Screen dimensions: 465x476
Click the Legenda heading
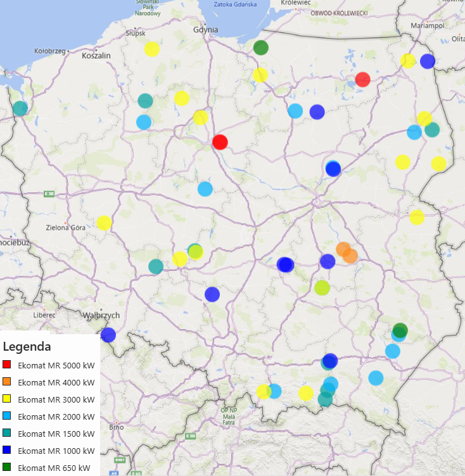[27, 347]
